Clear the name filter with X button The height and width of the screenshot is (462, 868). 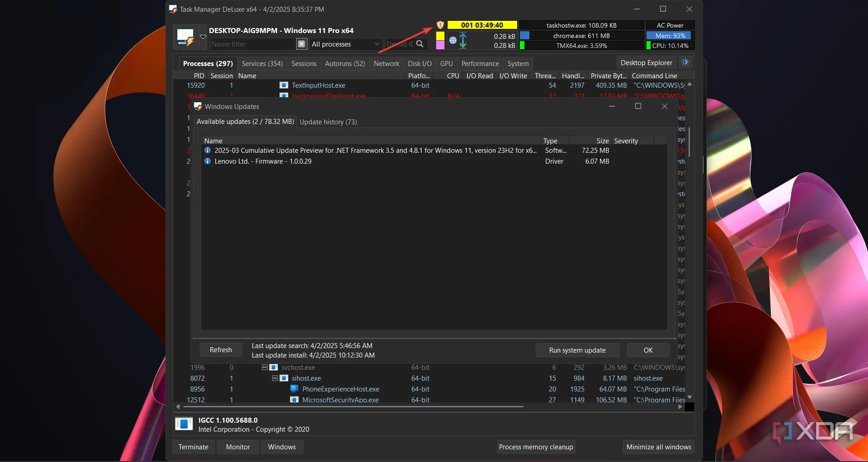pyautogui.click(x=302, y=44)
